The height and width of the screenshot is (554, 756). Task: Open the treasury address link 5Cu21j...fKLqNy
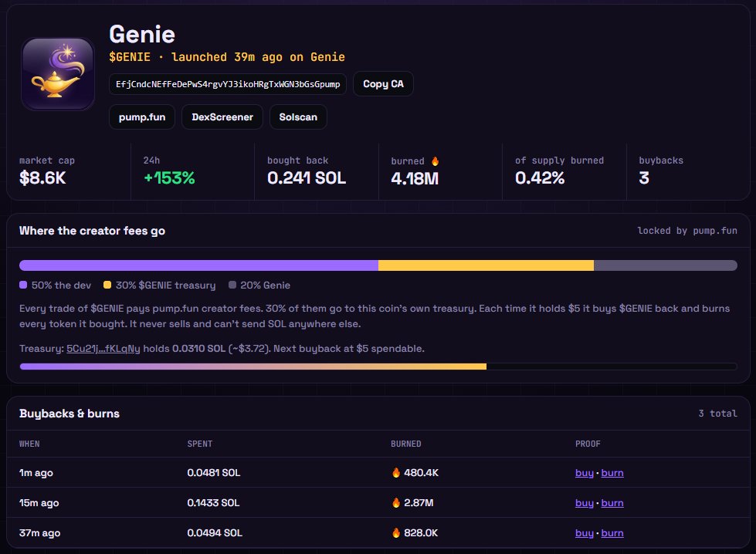pos(103,348)
